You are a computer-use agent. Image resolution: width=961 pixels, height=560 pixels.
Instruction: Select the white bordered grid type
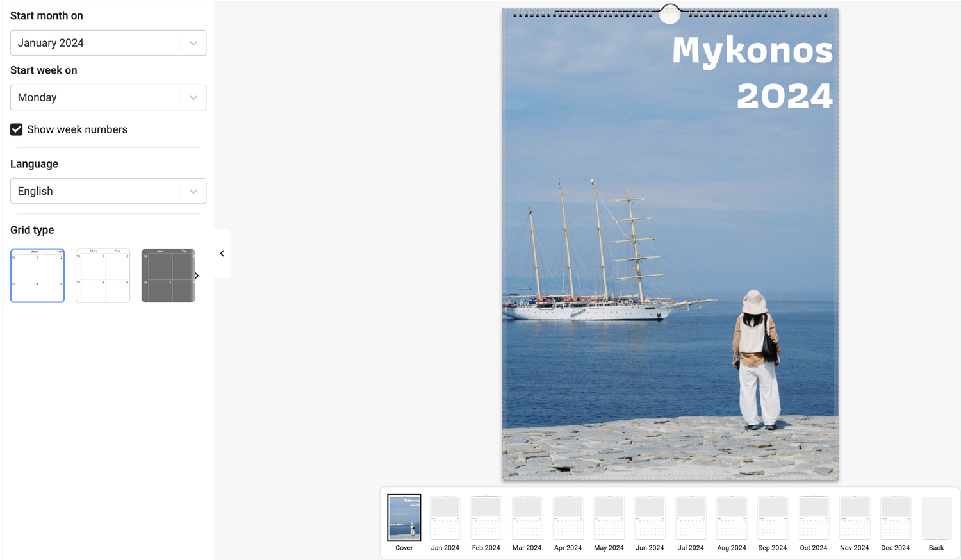point(38,276)
